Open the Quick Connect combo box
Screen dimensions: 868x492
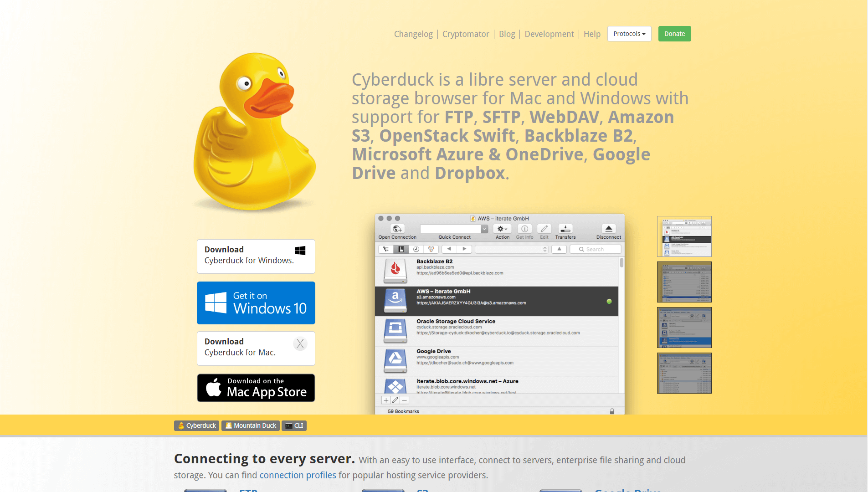pyautogui.click(x=454, y=229)
